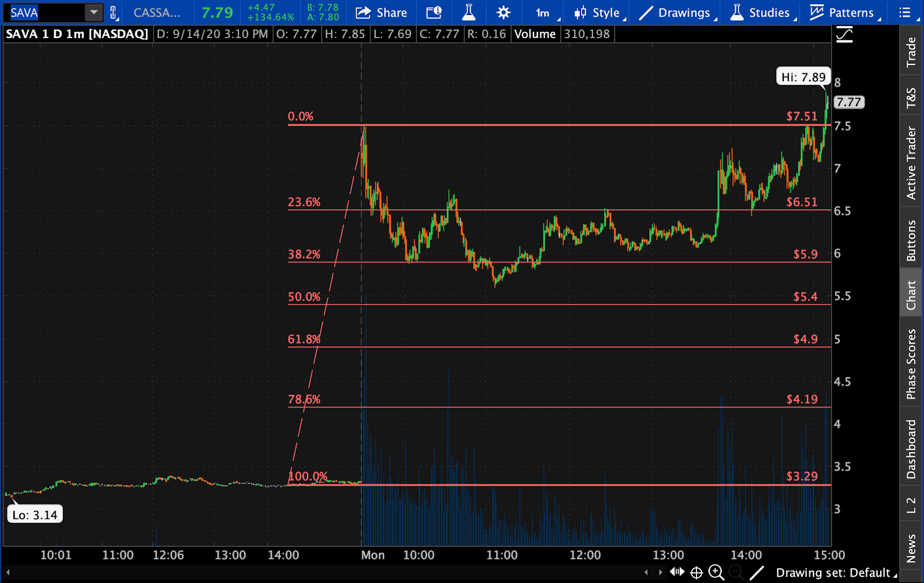Click the Hi: 7.89 price bubble

point(803,77)
